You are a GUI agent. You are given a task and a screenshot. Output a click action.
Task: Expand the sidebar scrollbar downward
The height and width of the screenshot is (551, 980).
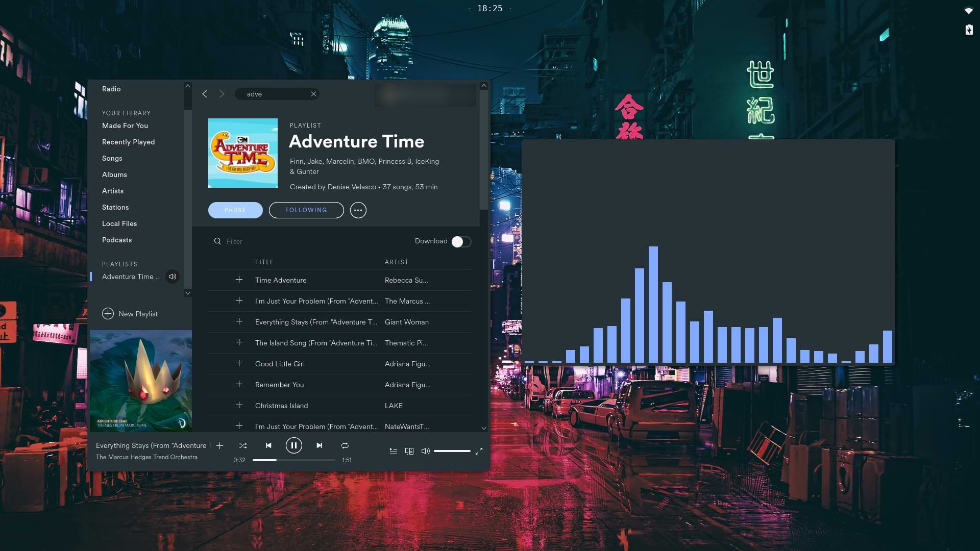188,293
